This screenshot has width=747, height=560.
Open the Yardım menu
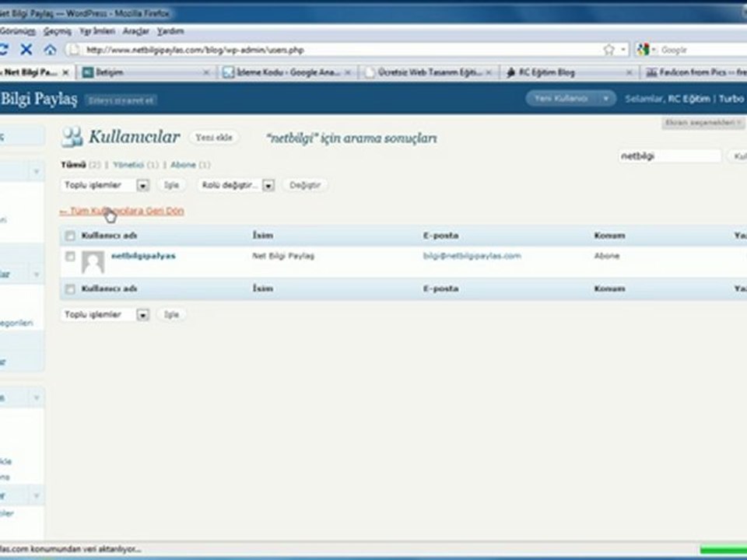coord(170,31)
